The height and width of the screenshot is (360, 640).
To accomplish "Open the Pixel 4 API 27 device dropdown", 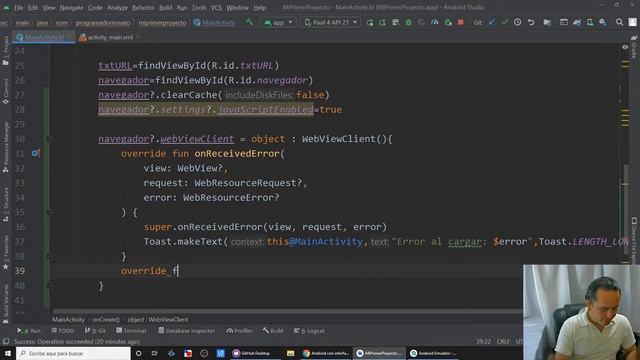I will click(331, 22).
